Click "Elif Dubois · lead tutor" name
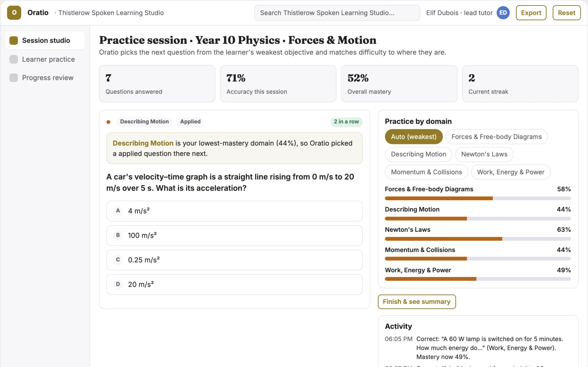 pyautogui.click(x=459, y=13)
